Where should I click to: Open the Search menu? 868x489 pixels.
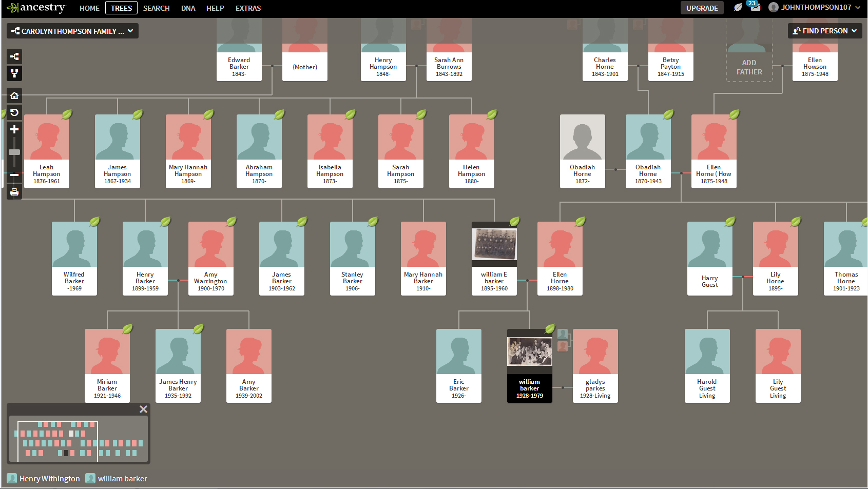click(x=156, y=8)
